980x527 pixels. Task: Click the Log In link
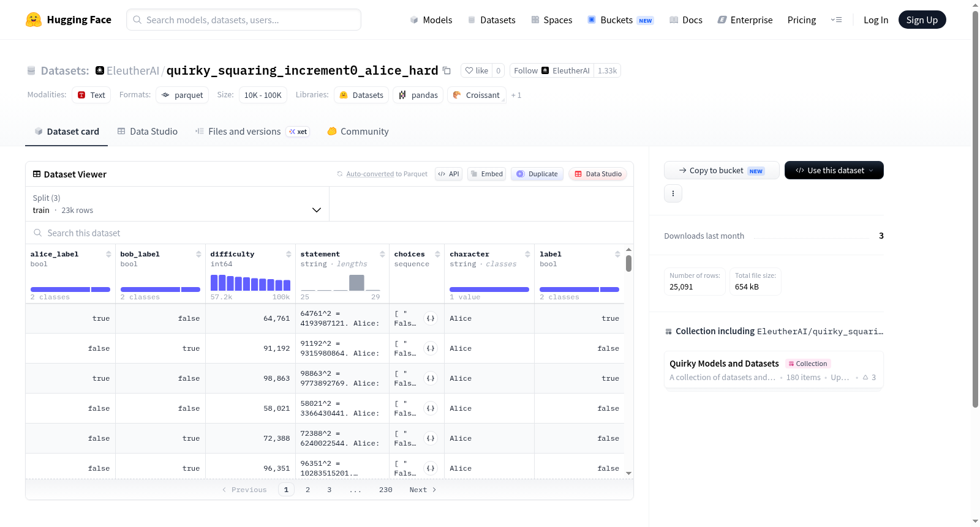click(876, 20)
